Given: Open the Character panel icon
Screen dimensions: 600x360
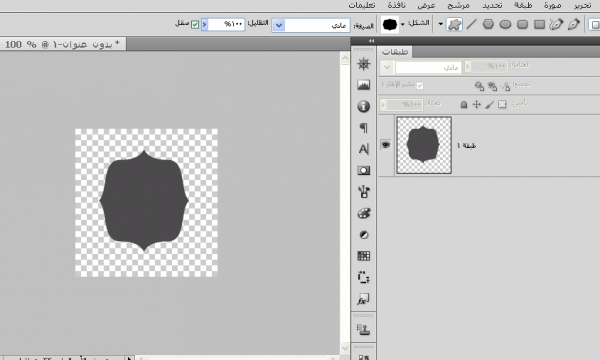Looking at the screenshot, I should coord(364,149).
